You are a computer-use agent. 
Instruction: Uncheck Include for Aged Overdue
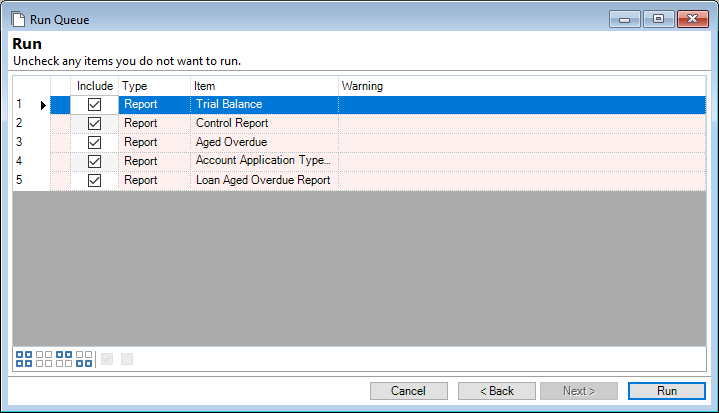coord(94,143)
